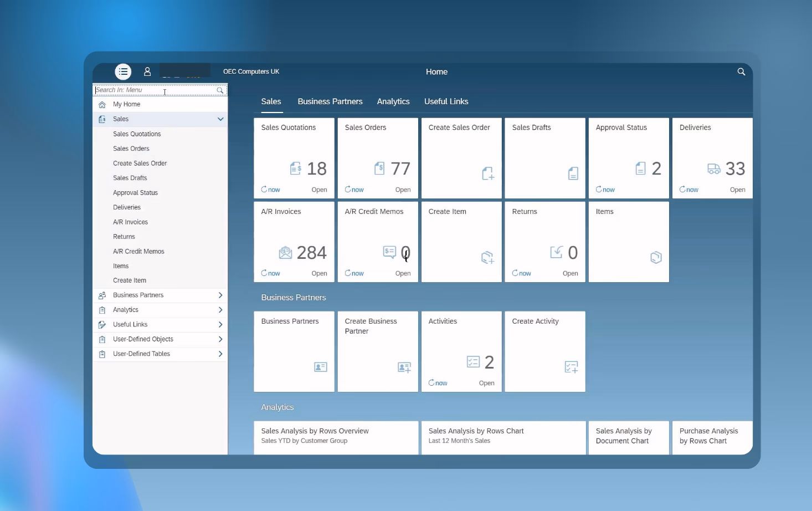Switch to the Useful Links tab
This screenshot has height=511, width=812.
446,101
